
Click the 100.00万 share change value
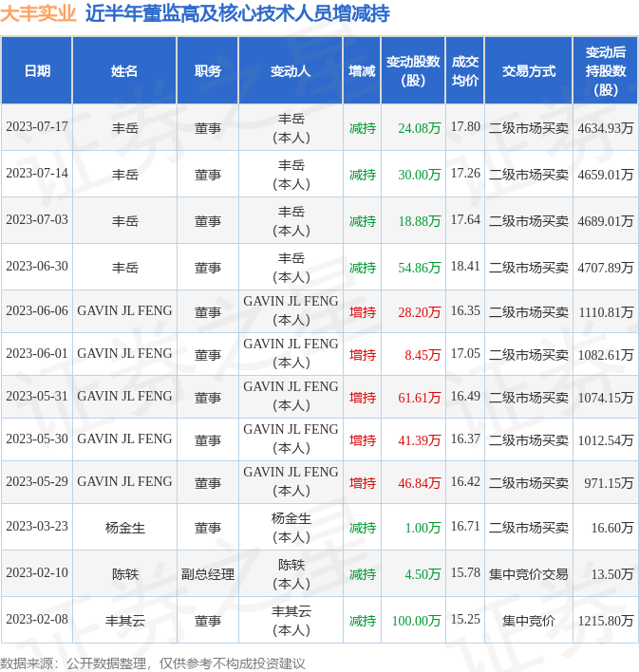pyautogui.click(x=416, y=621)
